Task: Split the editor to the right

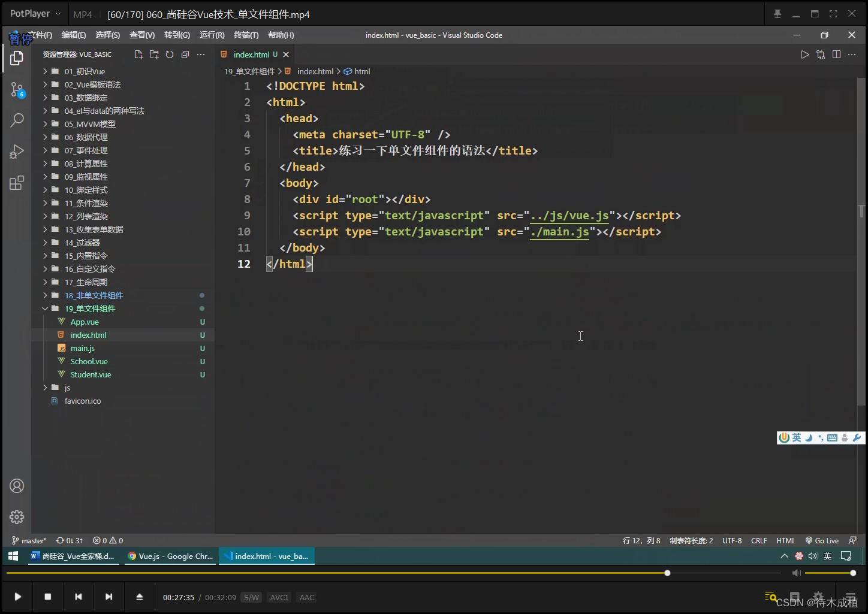Action: point(836,55)
